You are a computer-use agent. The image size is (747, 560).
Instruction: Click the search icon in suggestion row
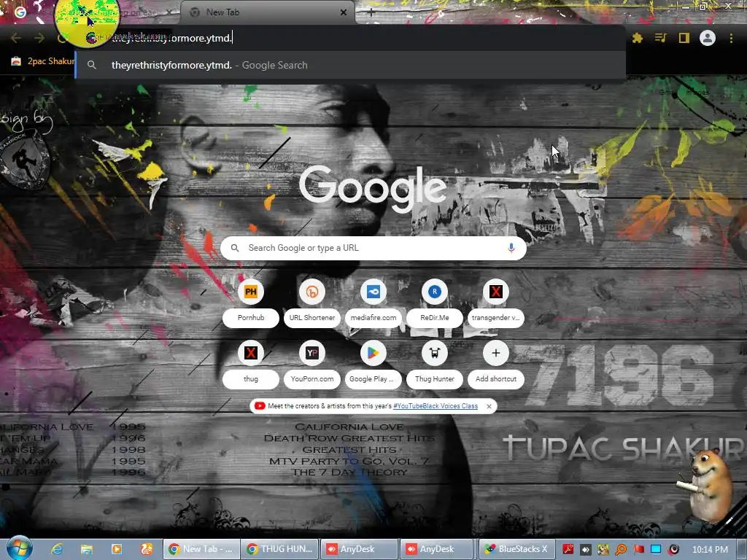[92, 65]
